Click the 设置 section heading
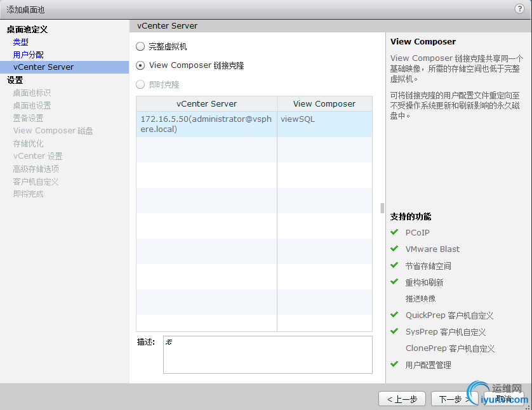The width and height of the screenshot is (532, 410). (x=15, y=80)
